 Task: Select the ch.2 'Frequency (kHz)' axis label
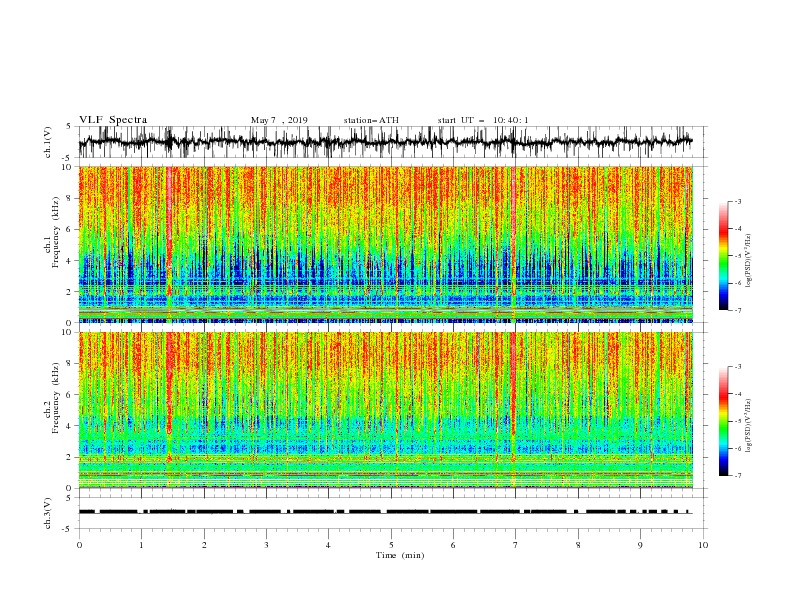[56, 398]
